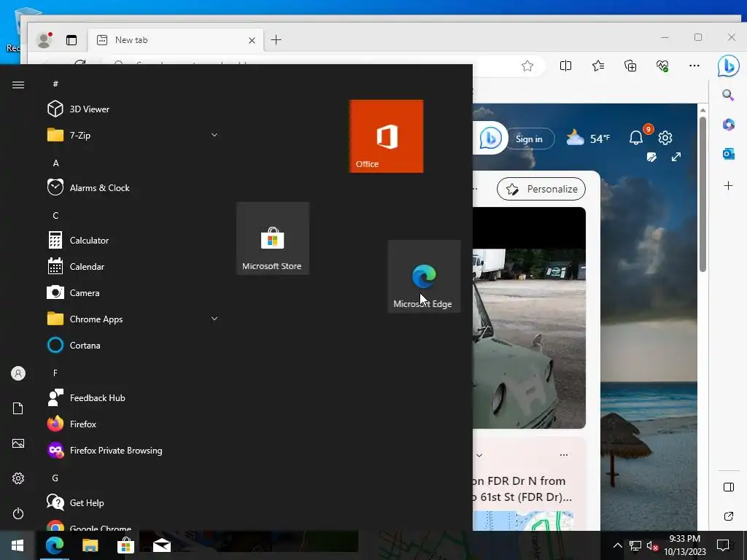This screenshot has height=560, width=747.
Task: Open Get Help app
Action: (x=133, y=503)
